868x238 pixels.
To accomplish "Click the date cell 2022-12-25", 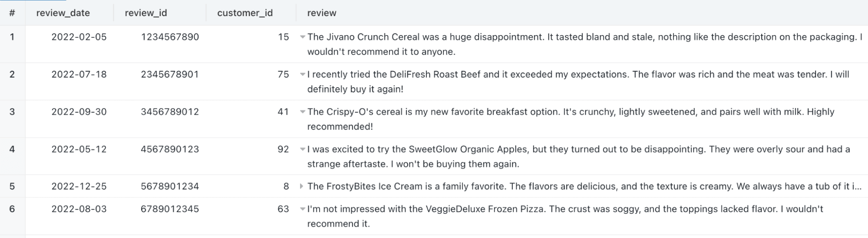I will tap(79, 187).
